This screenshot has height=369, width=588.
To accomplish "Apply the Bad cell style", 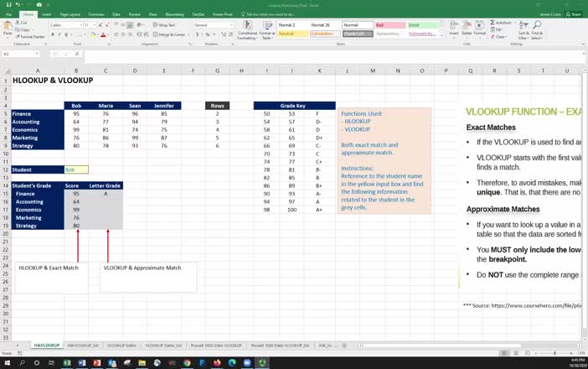I will click(x=390, y=25).
